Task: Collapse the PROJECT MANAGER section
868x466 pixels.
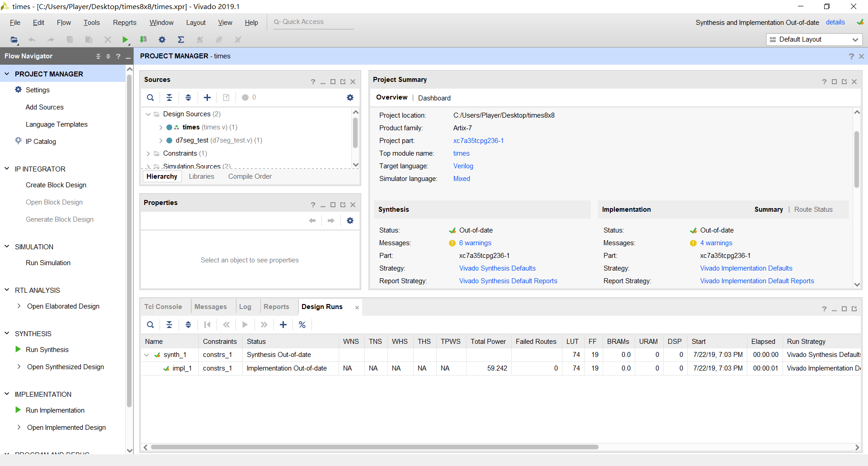Action: click(7, 74)
